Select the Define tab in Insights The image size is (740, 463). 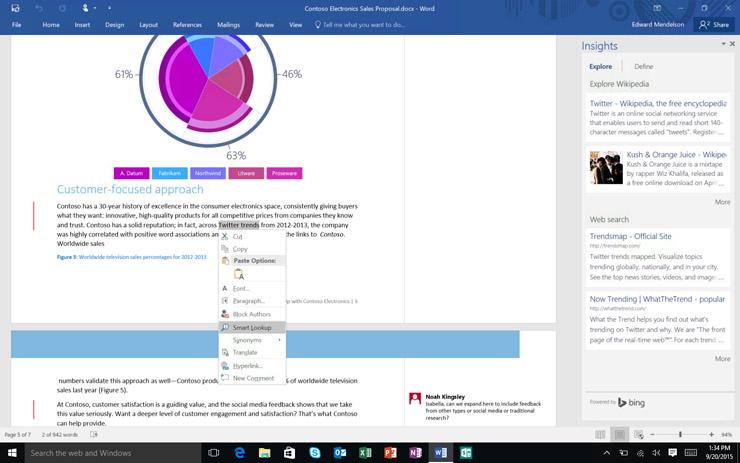pyautogui.click(x=644, y=67)
